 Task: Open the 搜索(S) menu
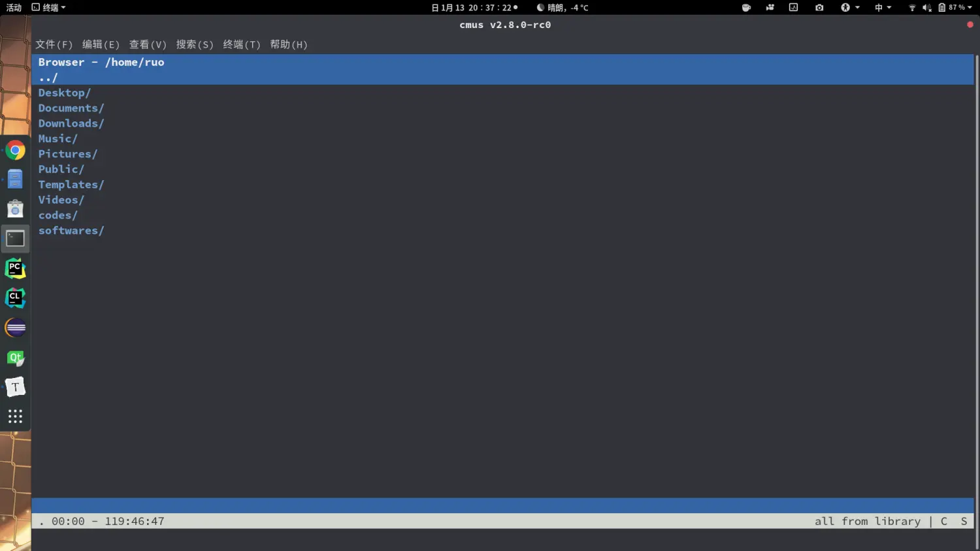click(x=195, y=44)
